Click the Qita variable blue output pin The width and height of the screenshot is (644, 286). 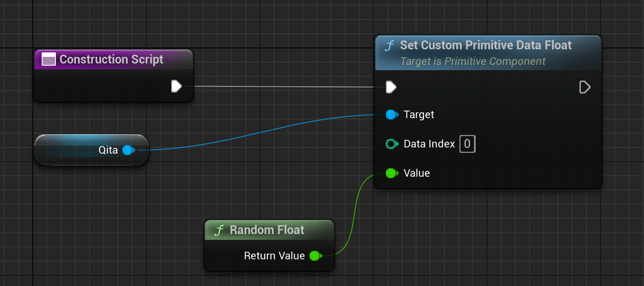tap(128, 150)
